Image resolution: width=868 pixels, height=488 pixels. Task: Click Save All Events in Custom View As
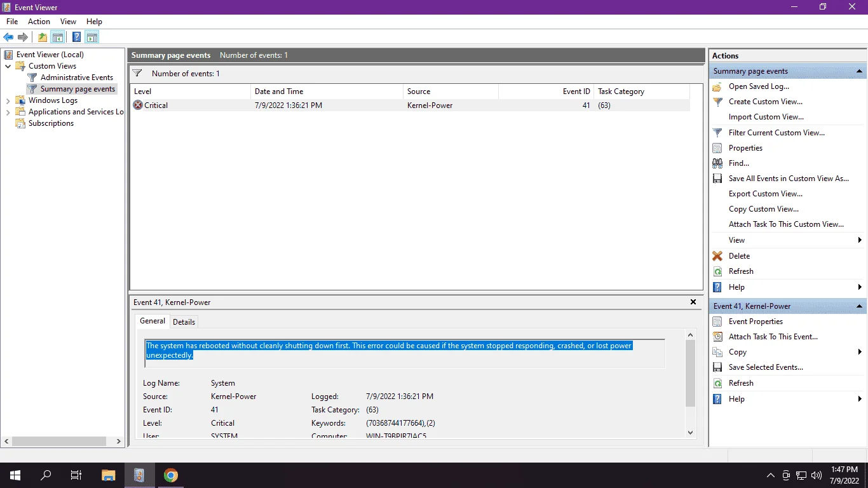789,179
